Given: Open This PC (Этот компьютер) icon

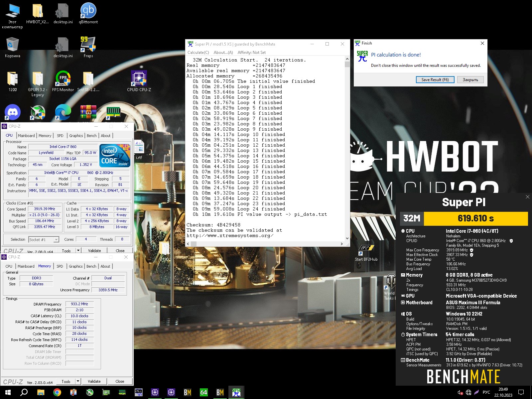Looking at the screenshot, I should (13, 16).
